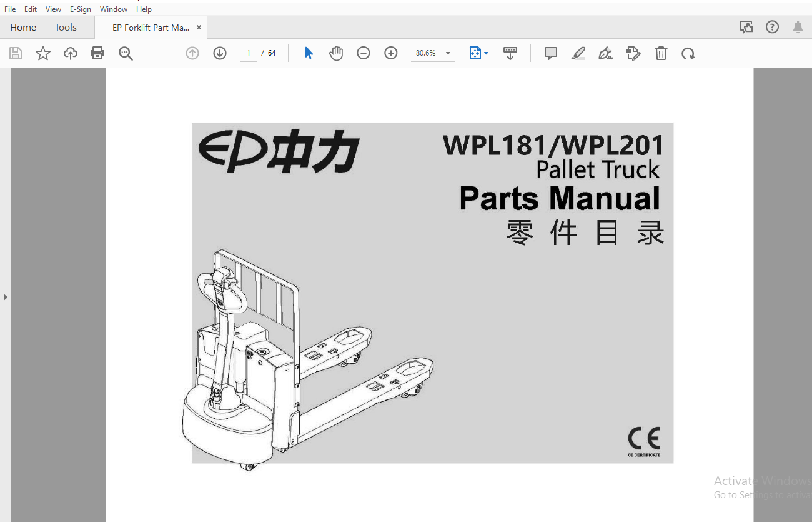812x522 pixels.
Task: Bookmark document with the star icon
Action: (x=43, y=53)
